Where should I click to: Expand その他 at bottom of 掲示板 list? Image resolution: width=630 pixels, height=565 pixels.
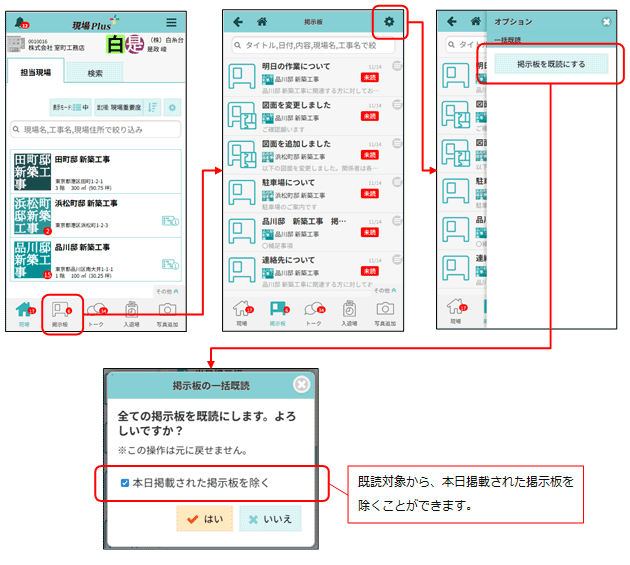[x=384, y=291]
